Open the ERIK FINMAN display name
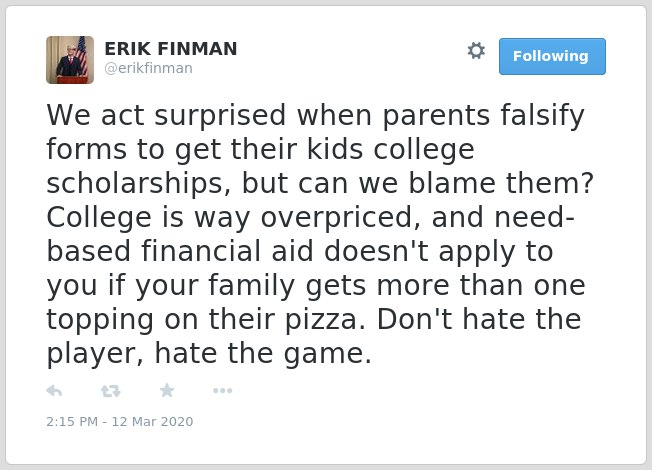The height and width of the screenshot is (470, 652). point(171,48)
